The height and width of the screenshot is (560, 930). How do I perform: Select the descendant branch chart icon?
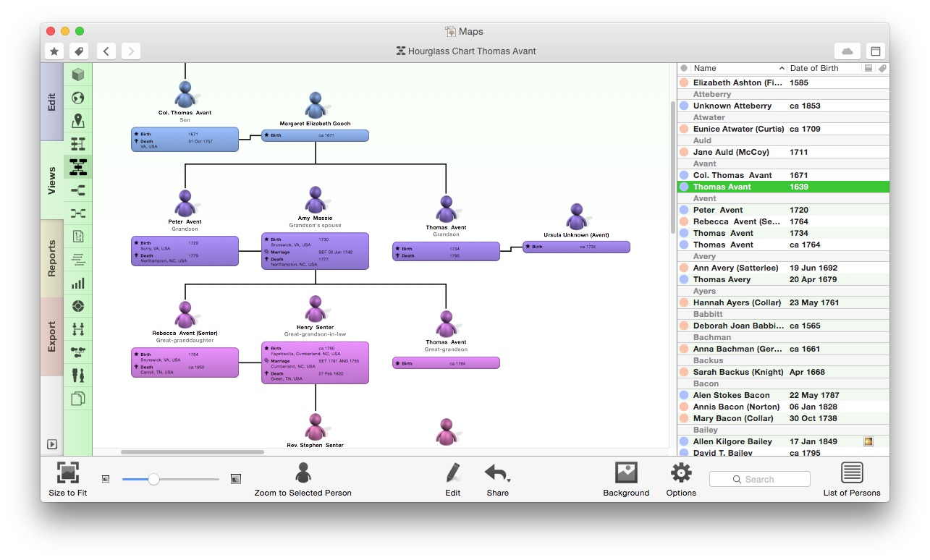78,190
